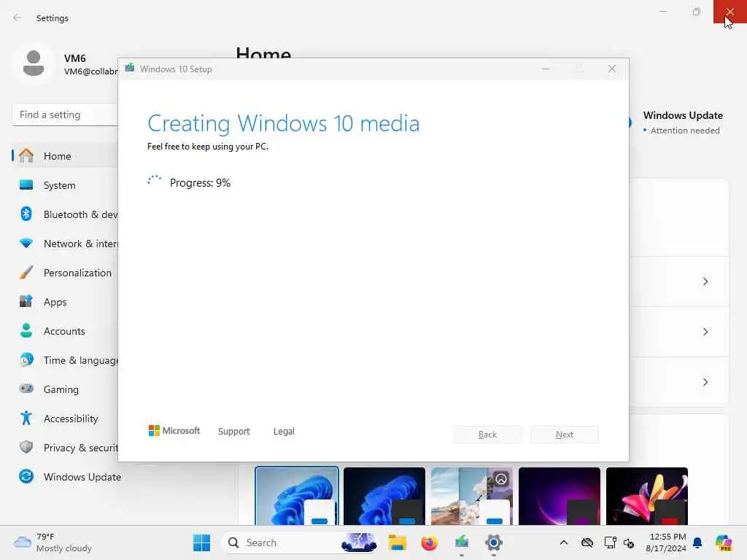Click the Gaming controller icon

(26, 389)
